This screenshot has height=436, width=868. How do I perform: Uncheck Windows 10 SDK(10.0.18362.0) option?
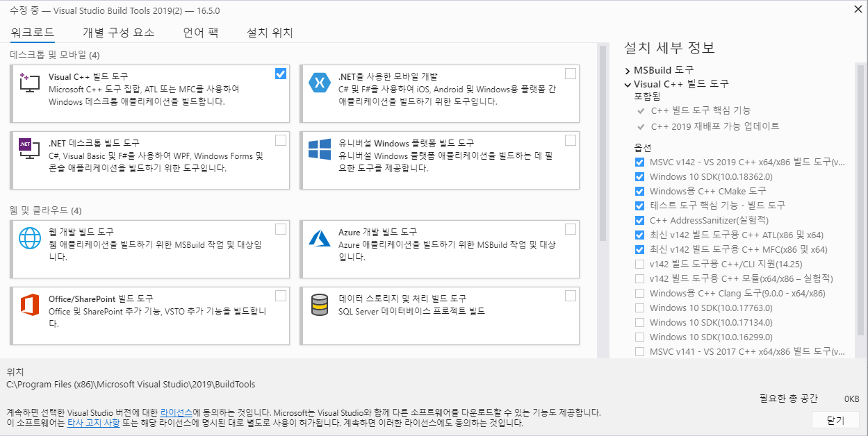click(x=639, y=176)
